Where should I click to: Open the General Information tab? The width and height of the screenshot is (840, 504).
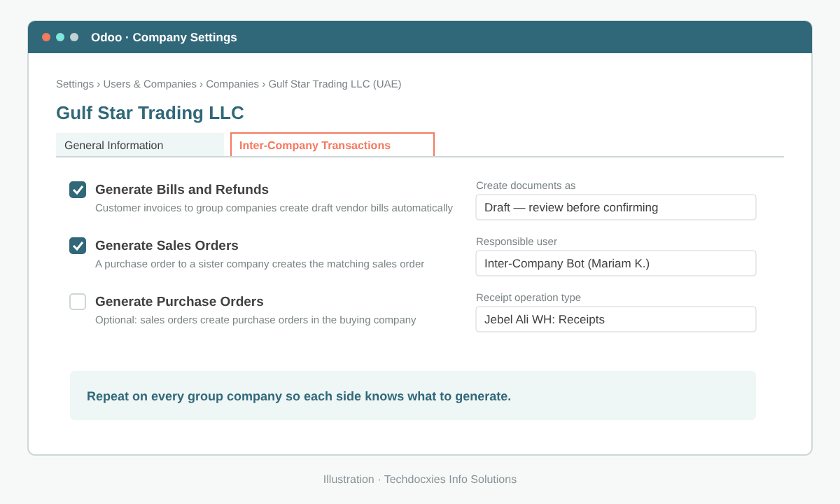pos(140,145)
